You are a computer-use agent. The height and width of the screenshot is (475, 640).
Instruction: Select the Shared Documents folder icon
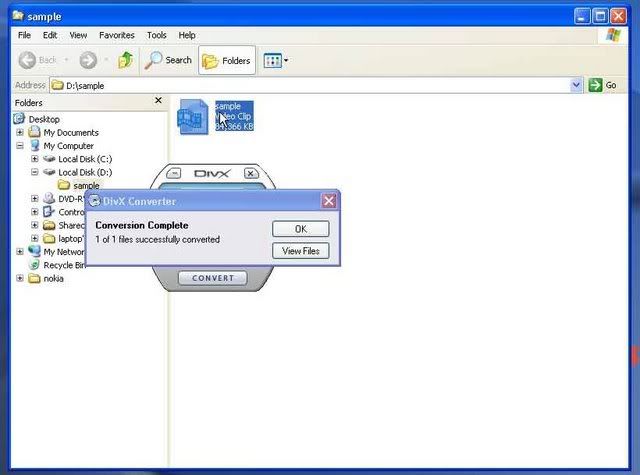[x=49, y=225]
